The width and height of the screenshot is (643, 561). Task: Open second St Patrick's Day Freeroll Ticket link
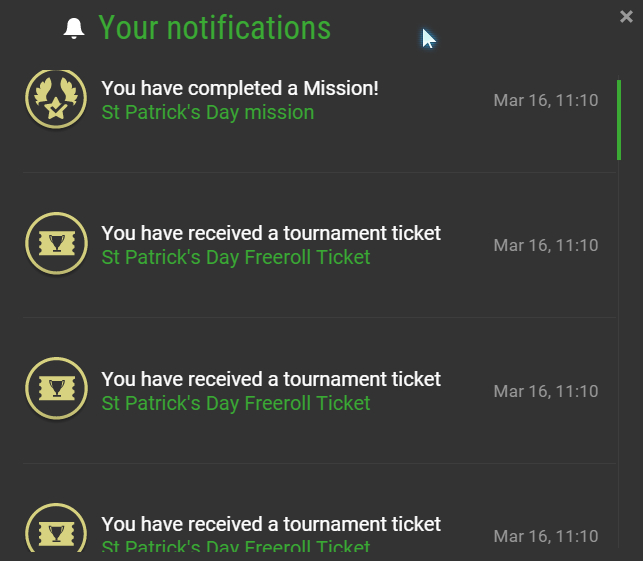pyautogui.click(x=236, y=403)
